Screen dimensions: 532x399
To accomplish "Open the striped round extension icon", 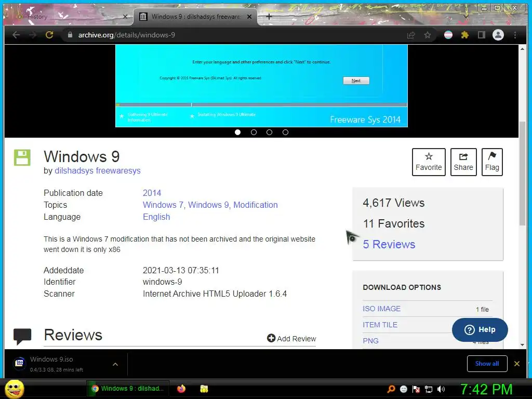I will point(448,35).
